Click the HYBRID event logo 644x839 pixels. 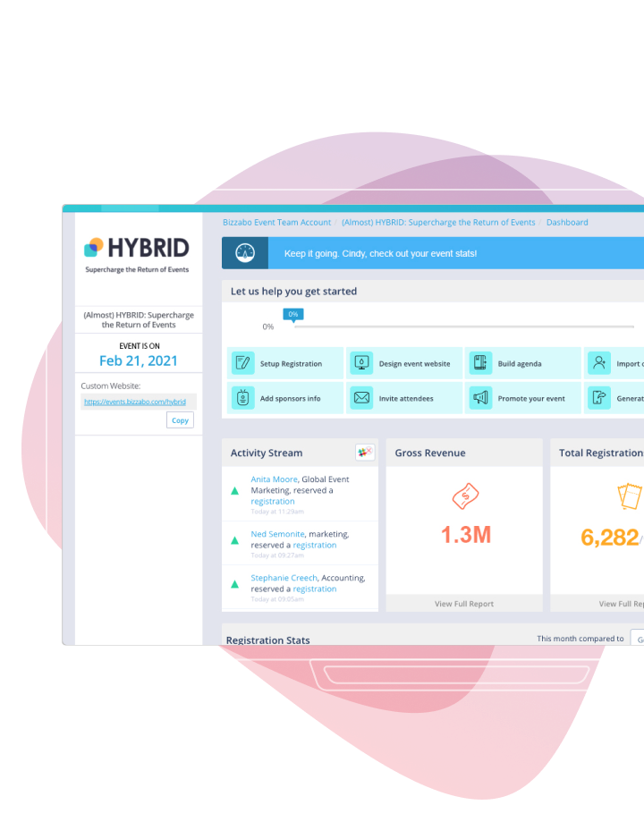click(137, 254)
